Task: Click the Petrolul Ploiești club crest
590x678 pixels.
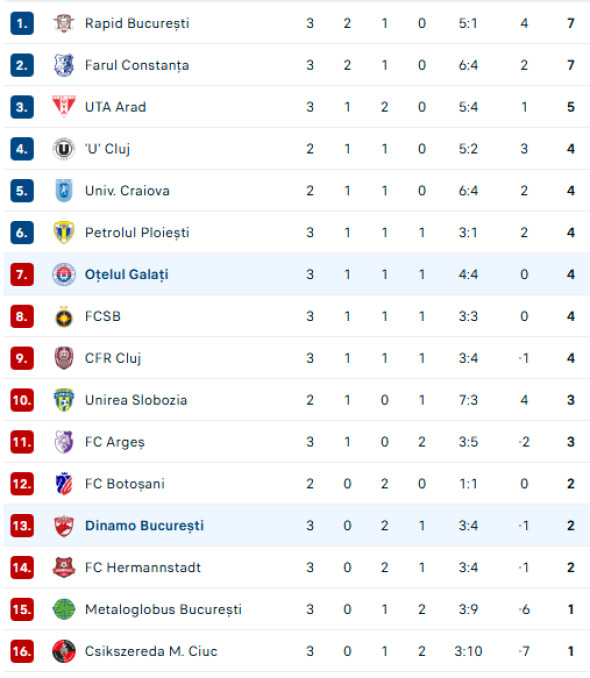Action: (x=64, y=233)
